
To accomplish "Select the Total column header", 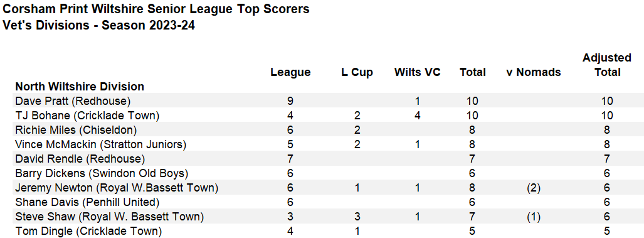I will click(x=473, y=72).
